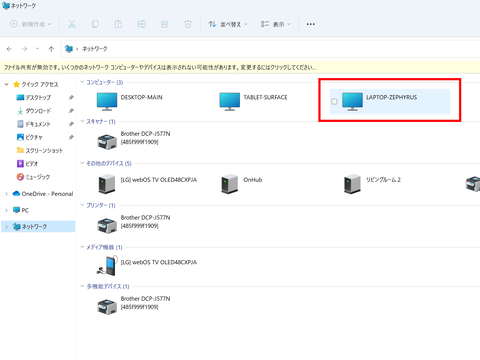
Task: Expand the ネットワーク sidebar node
Action: pyautogui.click(x=6, y=227)
